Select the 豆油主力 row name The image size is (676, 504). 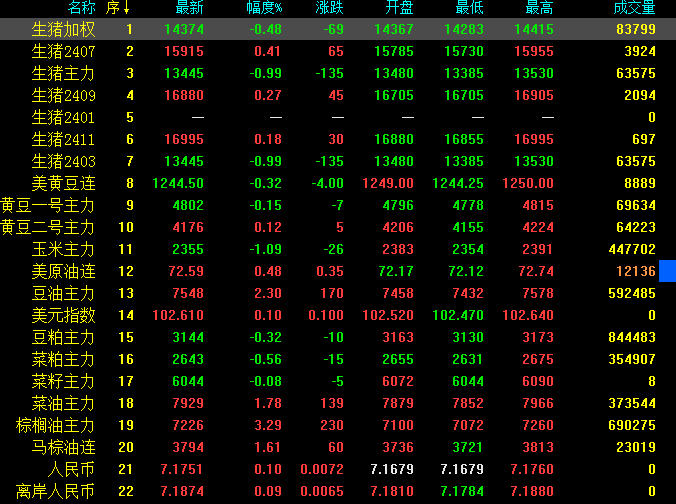[x=63, y=293]
